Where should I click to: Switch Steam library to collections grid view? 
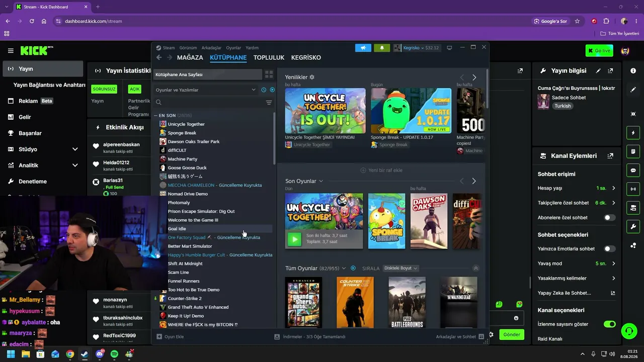(269, 74)
